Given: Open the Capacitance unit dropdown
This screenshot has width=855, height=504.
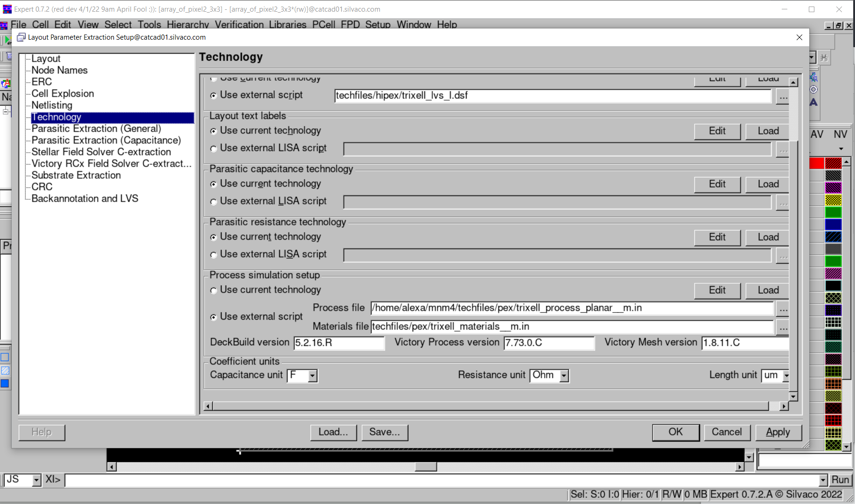Looking at the screenshot, I should click(x=313, y=376).
